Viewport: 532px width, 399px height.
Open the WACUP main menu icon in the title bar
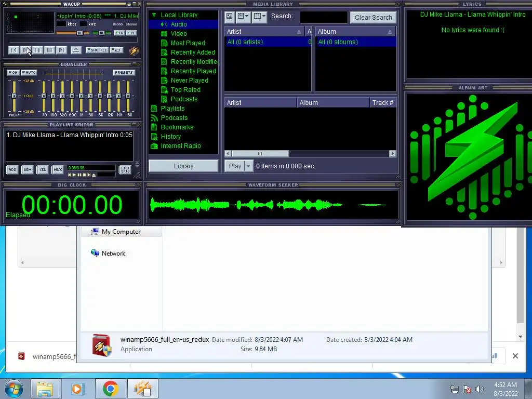click(5, 4)
